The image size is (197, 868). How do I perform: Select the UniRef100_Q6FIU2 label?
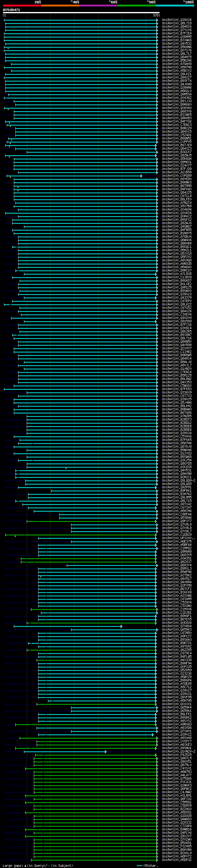click(177, 799)
